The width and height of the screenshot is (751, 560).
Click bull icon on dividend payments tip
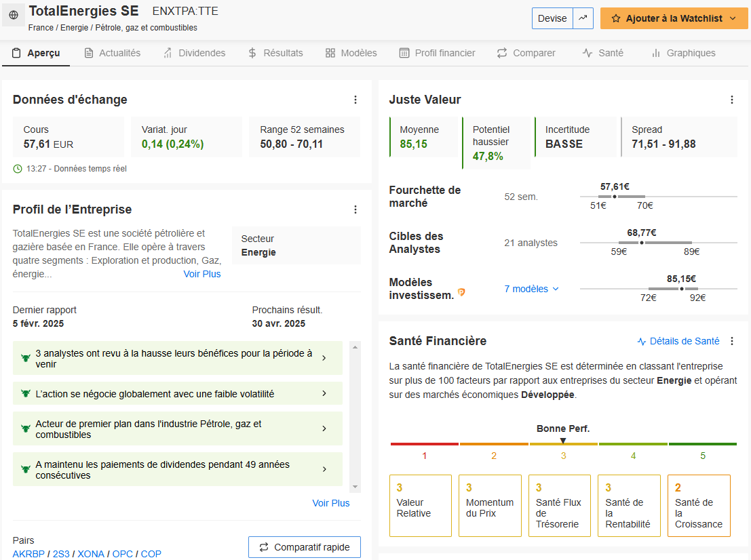[26, 470]
